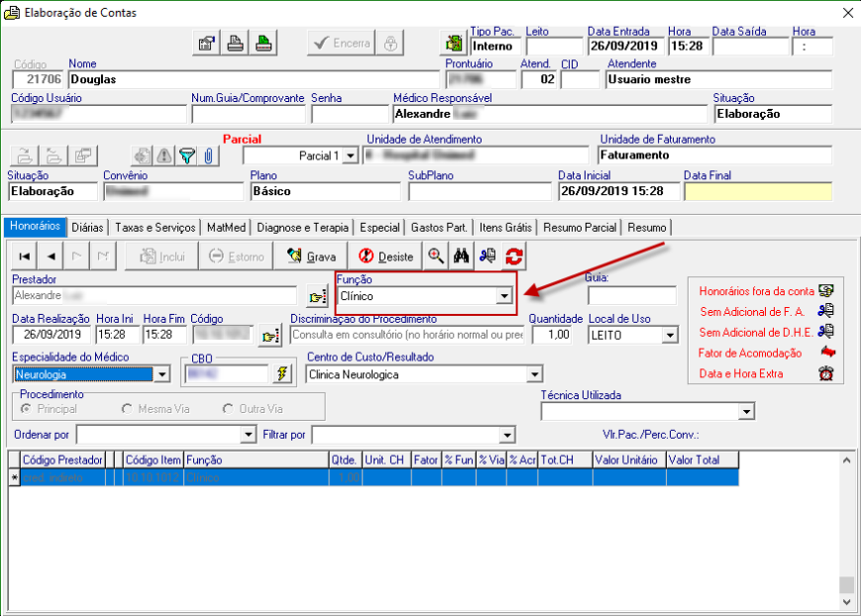
Task: Expand Especialidade do Médico Neurologia dropdown
Action: point(161,374)
